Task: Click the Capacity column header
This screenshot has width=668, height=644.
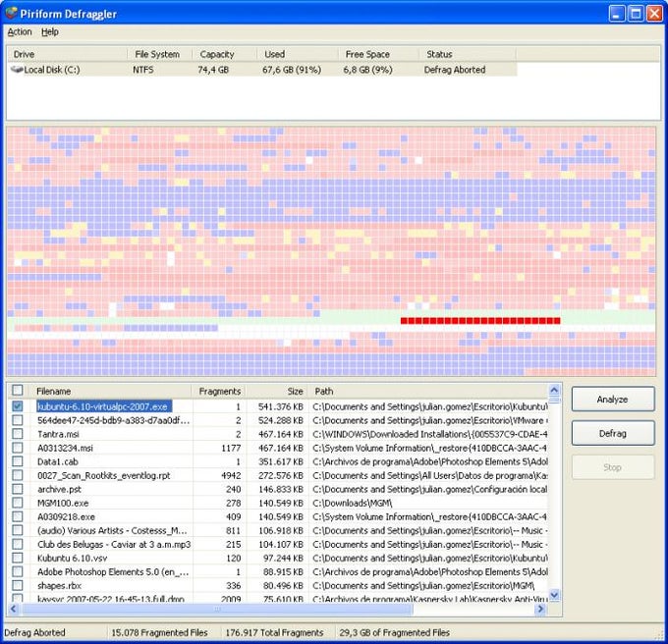Action: pos(224,54)
